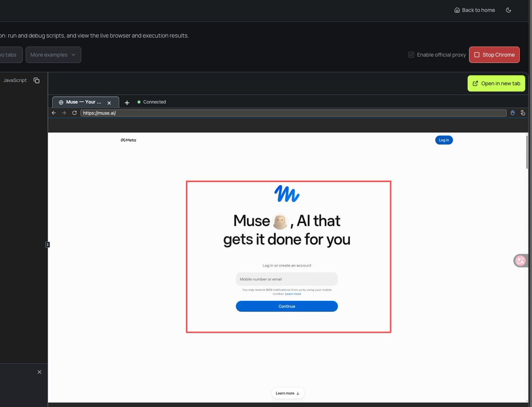Click the pink translate floating icon

tap(520, 261)
